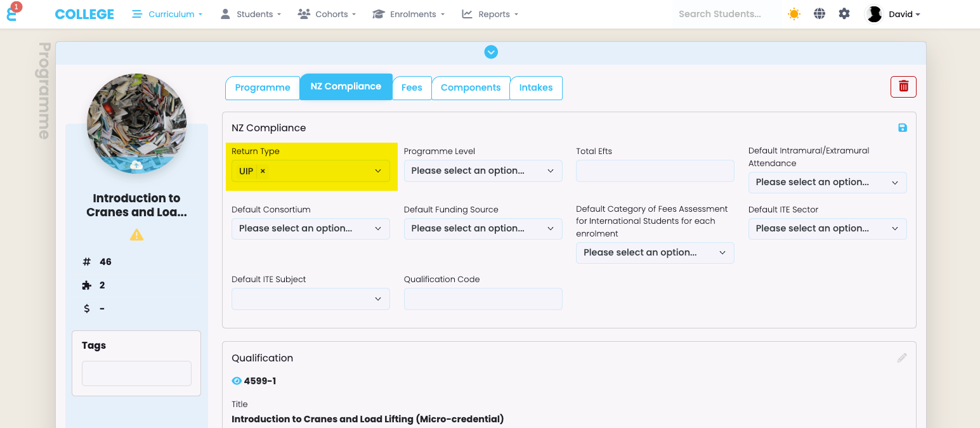Select the NZ Compliance tab
The height and width of the screenshot is (428, 980).
pos(346,86)
